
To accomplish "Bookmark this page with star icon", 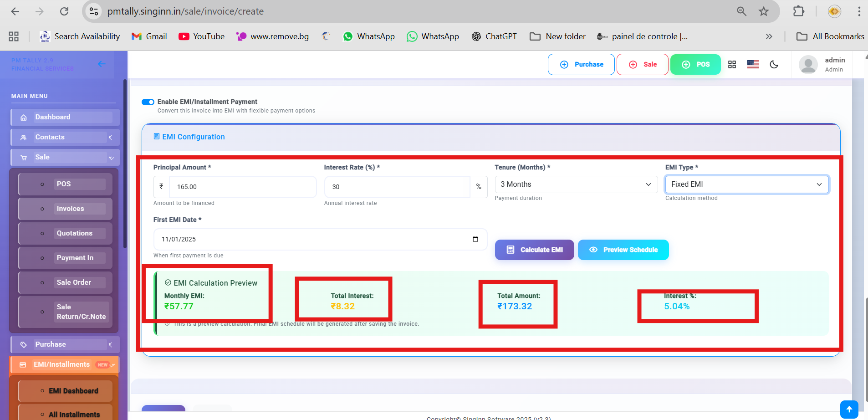I will point(764,11).
